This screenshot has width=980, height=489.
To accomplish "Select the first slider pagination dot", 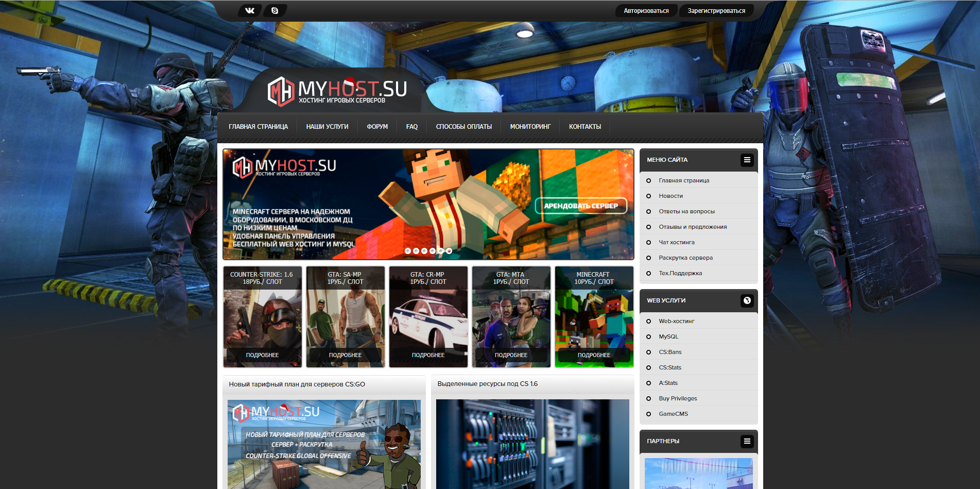I will click(x=408, y=251).
